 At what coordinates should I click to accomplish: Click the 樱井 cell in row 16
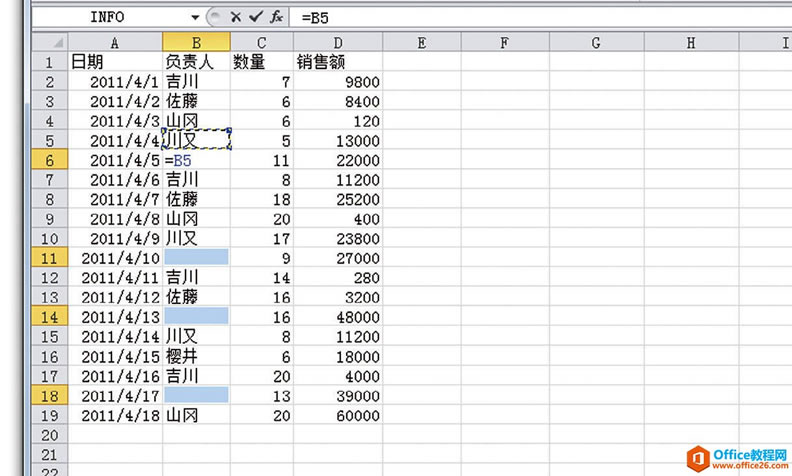point(196,356)
